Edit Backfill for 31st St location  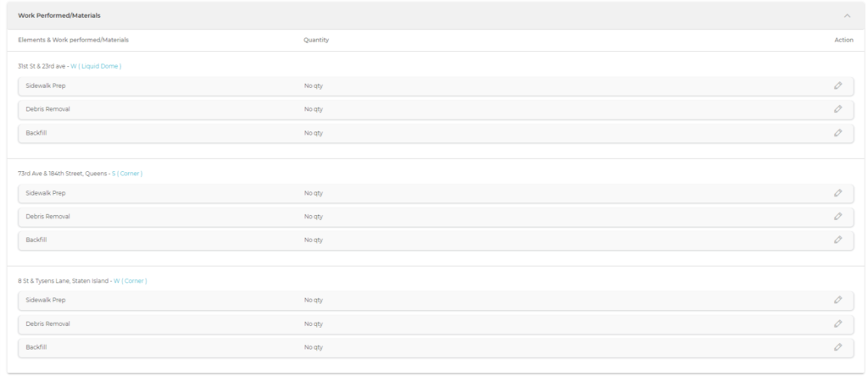coord(837,133)
